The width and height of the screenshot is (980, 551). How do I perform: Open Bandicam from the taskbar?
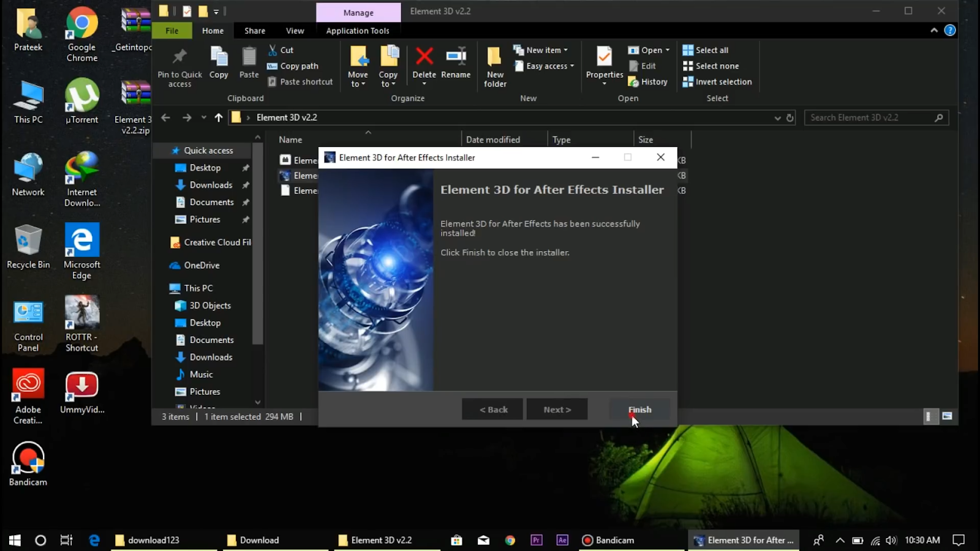[608, 540]
